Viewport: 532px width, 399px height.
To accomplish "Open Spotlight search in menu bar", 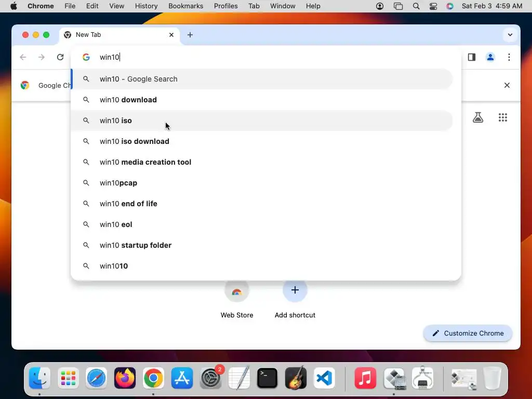I will [x=416, y=6].
